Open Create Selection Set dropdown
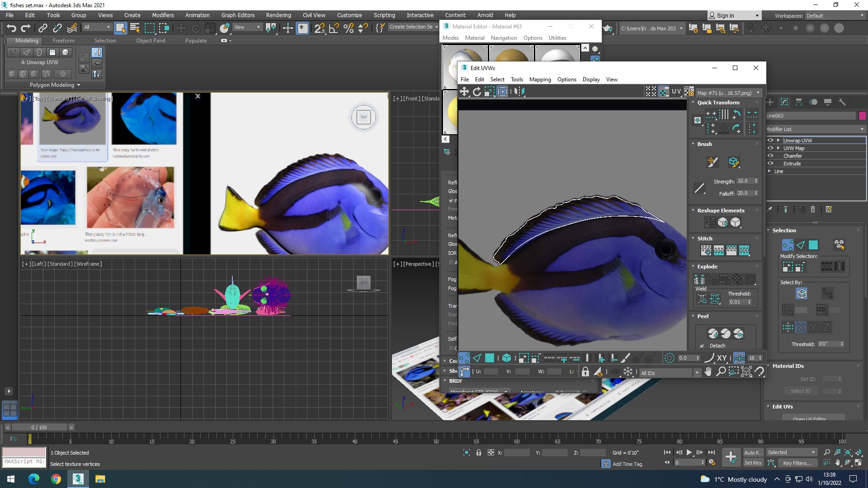 [414, 27]
